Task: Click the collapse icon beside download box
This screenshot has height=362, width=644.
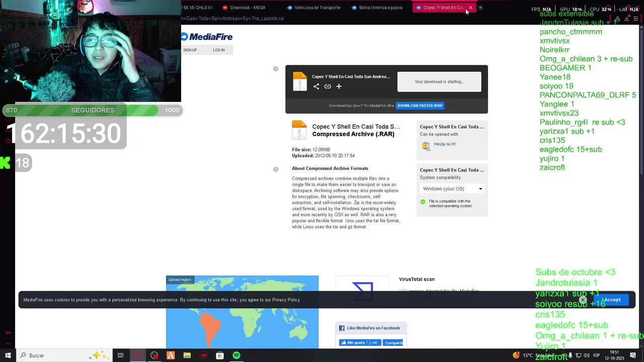Action: tap(276, 69)
